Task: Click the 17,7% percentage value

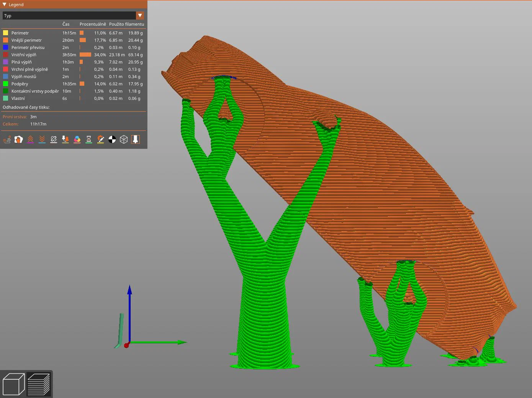Action: pyautogui.click(x=100, y=40)
